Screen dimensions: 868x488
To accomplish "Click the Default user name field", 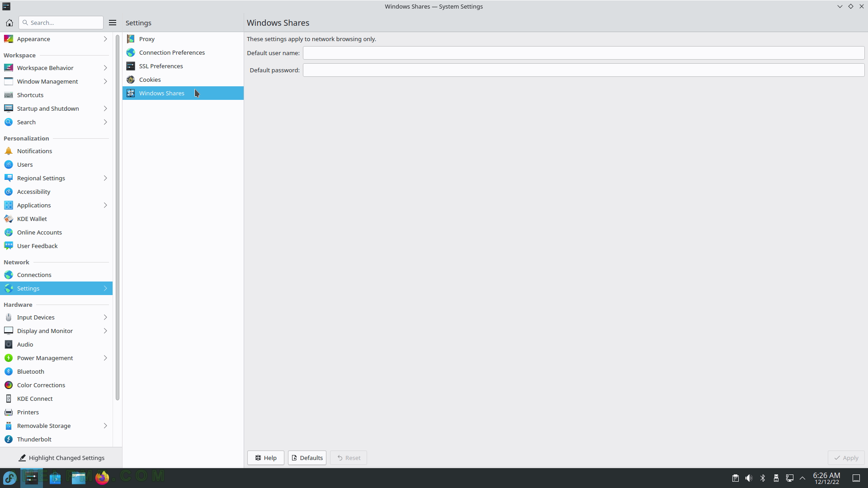I will tap(584, 53).
